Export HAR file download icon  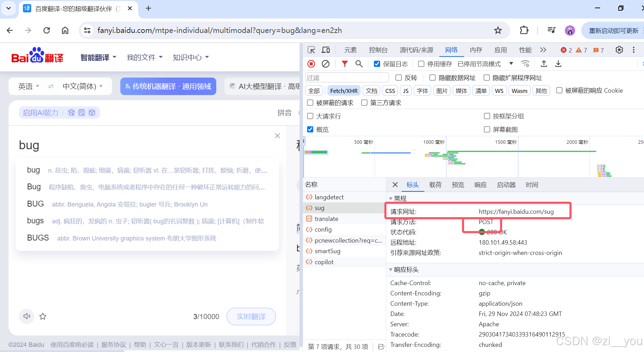(x=558, y=64)
